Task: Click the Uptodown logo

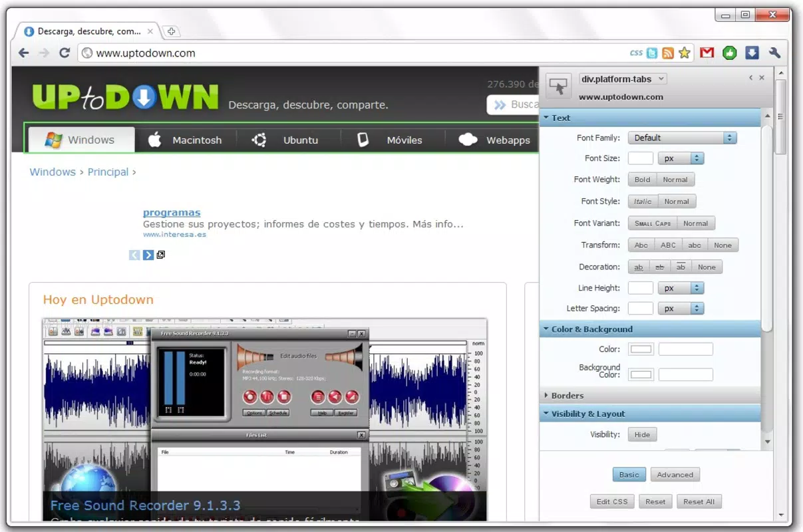Action: coord(125,97)
